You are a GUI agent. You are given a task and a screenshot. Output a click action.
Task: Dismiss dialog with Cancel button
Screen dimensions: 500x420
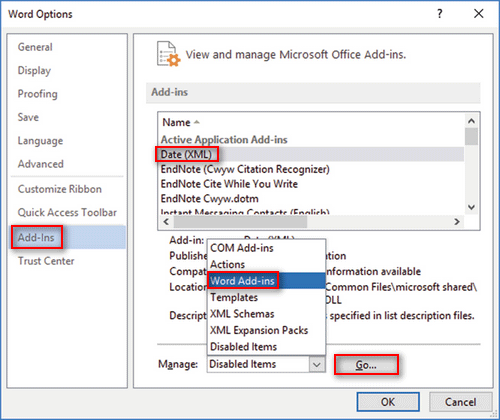pyautogui.click(x=461, y=402)
